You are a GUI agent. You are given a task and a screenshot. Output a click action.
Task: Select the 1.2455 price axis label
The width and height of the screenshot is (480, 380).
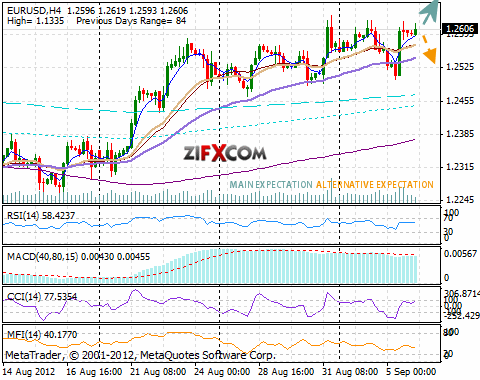[x=460, y=101]
